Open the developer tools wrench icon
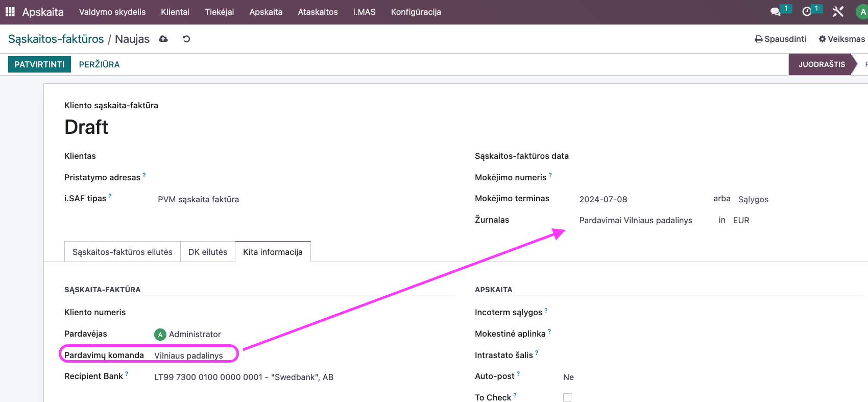868x402 pixels. point(838,12)
